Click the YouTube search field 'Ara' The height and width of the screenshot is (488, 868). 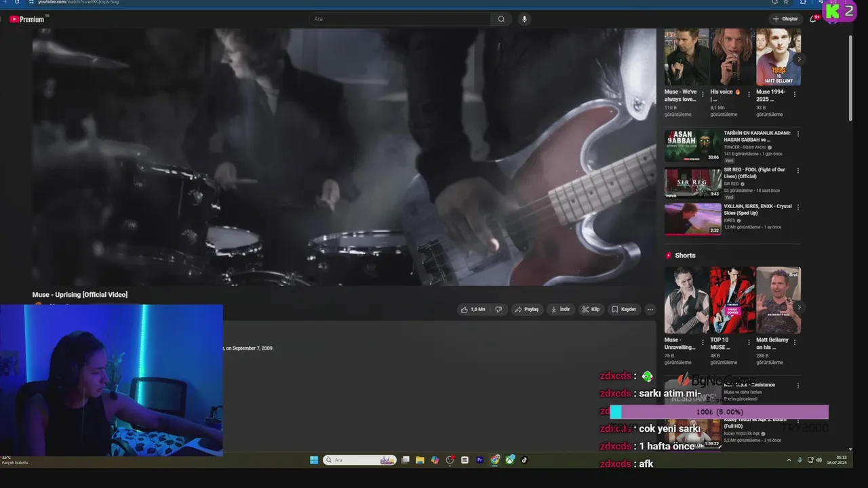400,19
